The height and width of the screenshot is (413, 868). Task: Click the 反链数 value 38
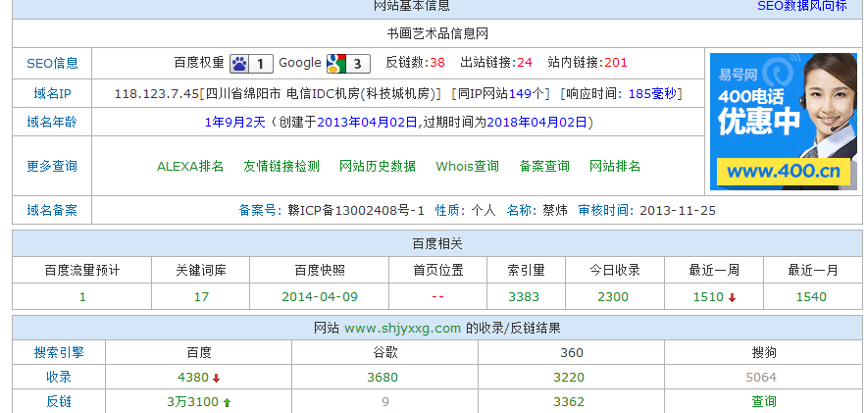[x=437, y=63]
